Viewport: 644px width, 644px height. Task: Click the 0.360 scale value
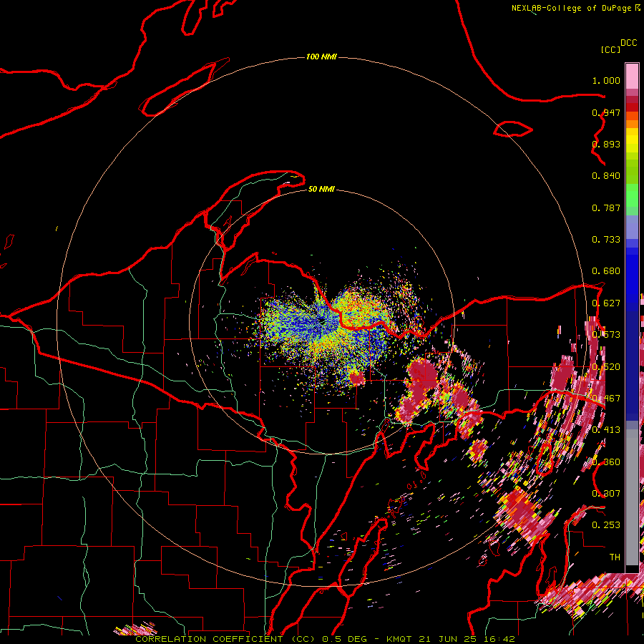[x=606, y=462]
